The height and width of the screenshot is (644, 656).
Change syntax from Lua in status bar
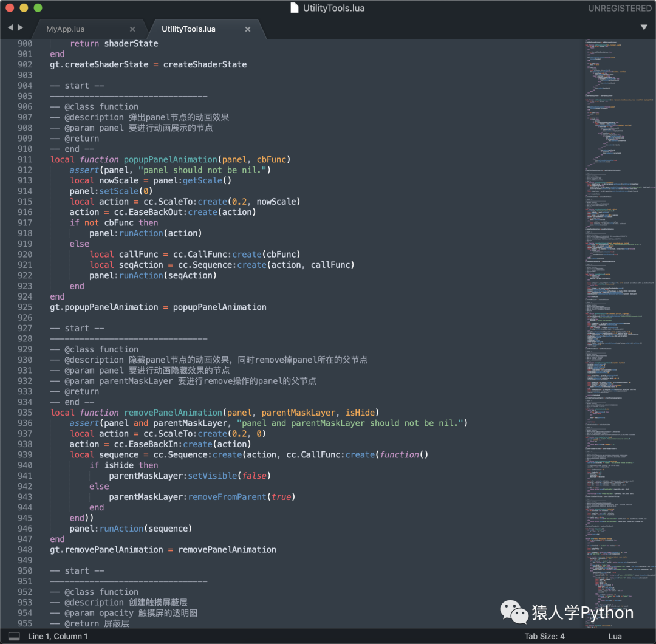click(x=615, y=636)
